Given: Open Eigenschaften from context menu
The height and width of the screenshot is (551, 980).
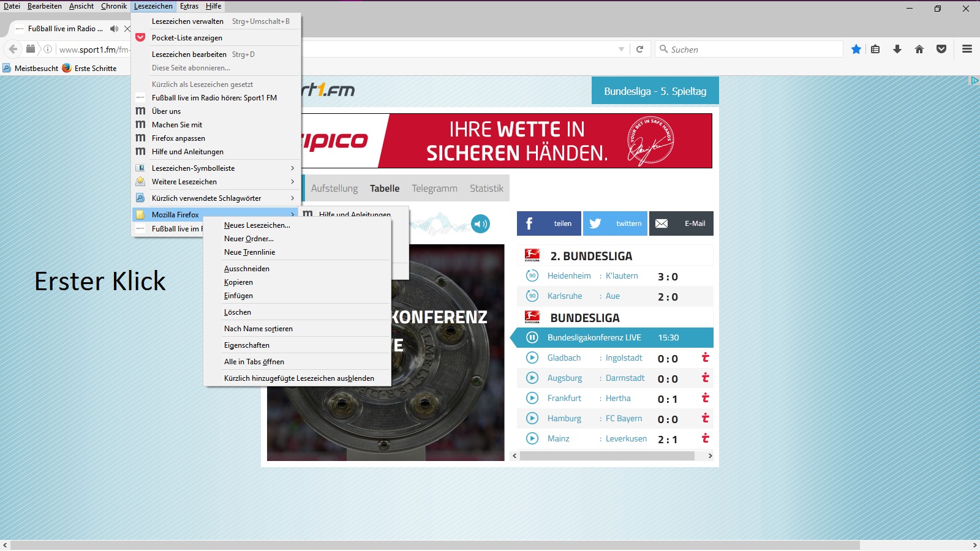Looking at the screenshot, I should [297, 345].
